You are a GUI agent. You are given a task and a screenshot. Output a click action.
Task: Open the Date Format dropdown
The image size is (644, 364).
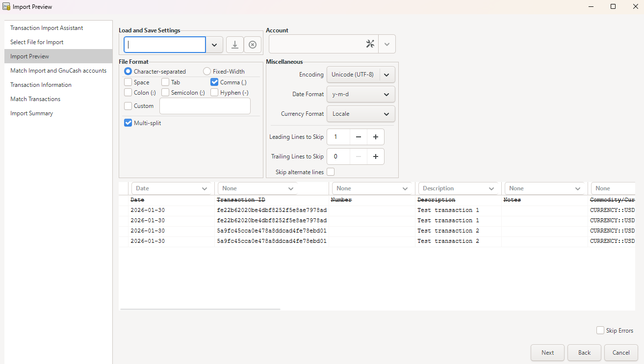pos(361,94)
